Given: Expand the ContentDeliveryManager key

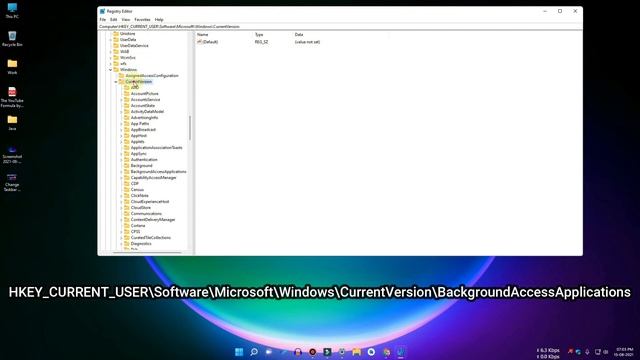Looking at the screenshot, I should pos(121,220).
